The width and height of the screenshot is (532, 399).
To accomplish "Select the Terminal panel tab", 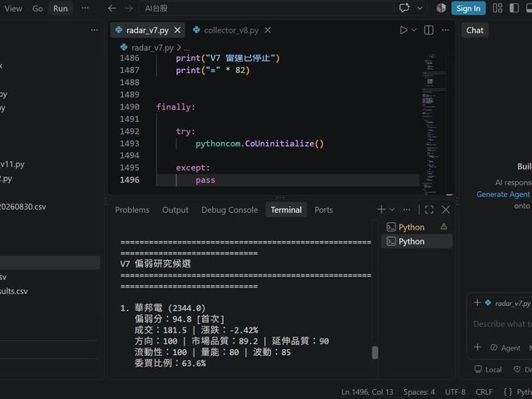I will click(x=286, y=210).
